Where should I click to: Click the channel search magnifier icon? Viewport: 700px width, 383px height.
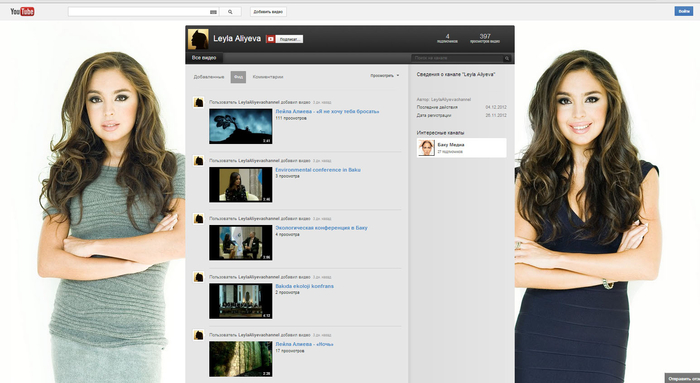[507, 58]
